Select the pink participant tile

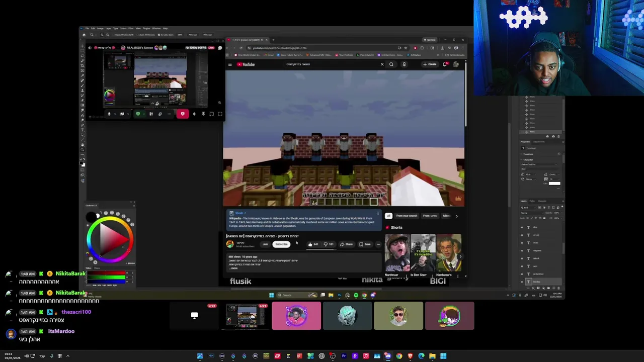coord(296,316)
